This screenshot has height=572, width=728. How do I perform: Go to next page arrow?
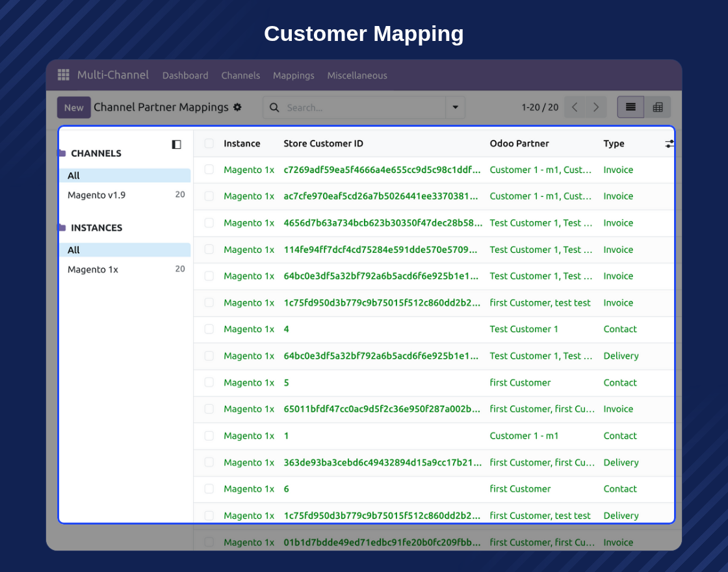[596, 107]
